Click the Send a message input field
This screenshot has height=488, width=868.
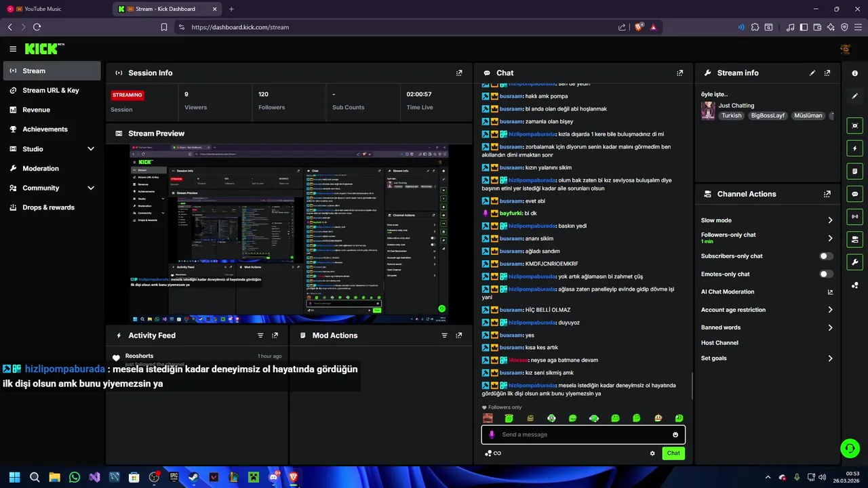pyautogui.click(x=583, y=434)
